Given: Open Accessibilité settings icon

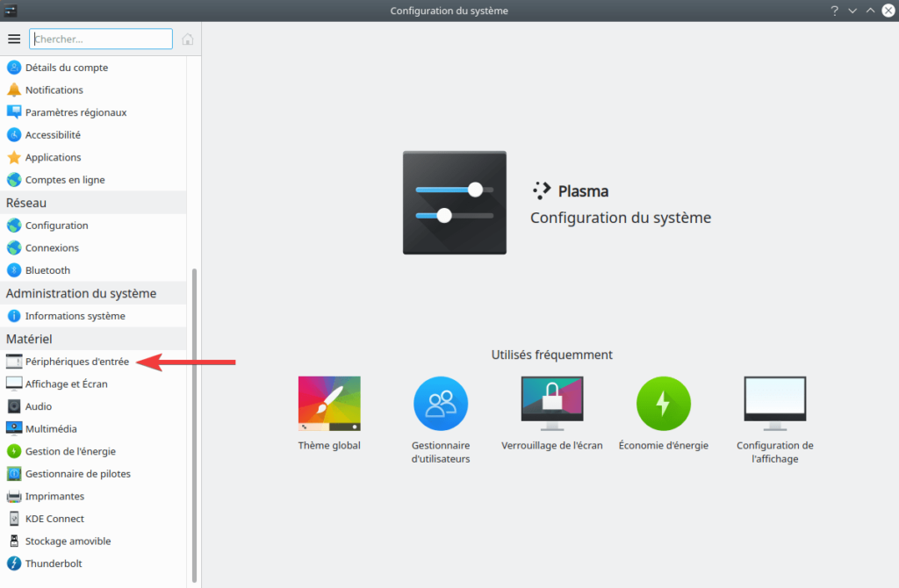Looking at the screenshot, I should [14, 134].
